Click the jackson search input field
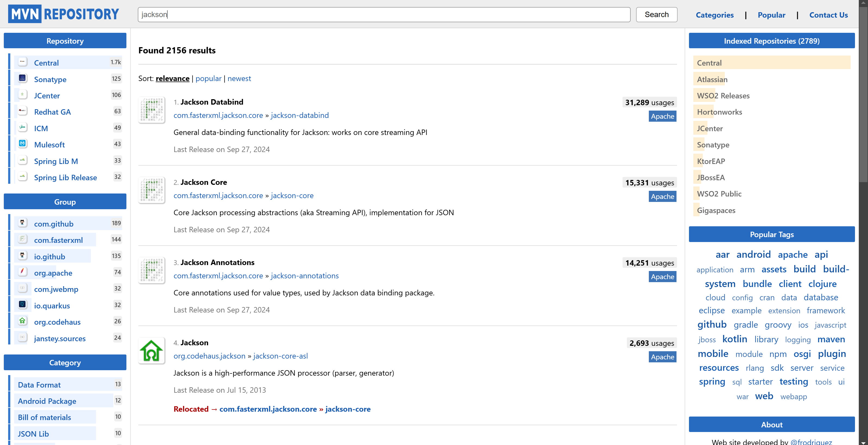Image resolution: width=868 pixels, height=445 pixels. tap(384, 14)
